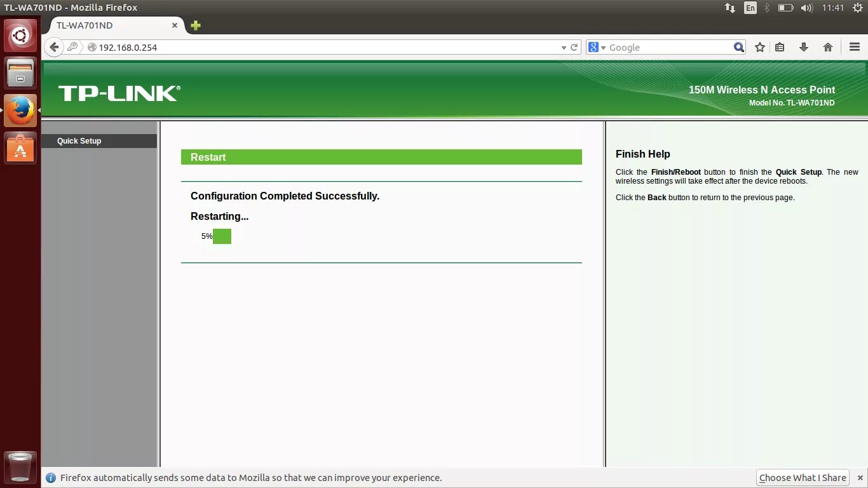Image resolution: width=868 pixels, height=488 pixels.
Task: Click the 5% progress label
Action: click(x=207, y=236)
